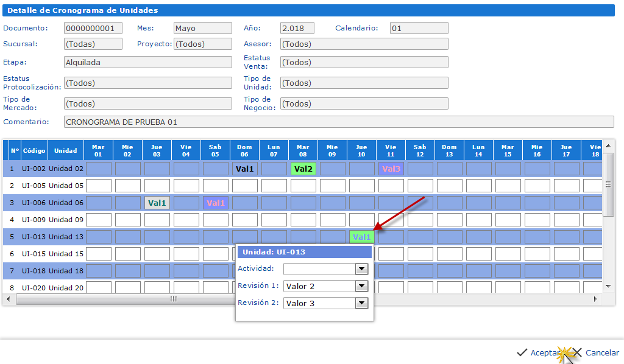Click the Aceptar checkmark icon
The height and width of the screenshot is (364, 624).
pyautogui.click(x=522, y=352)
